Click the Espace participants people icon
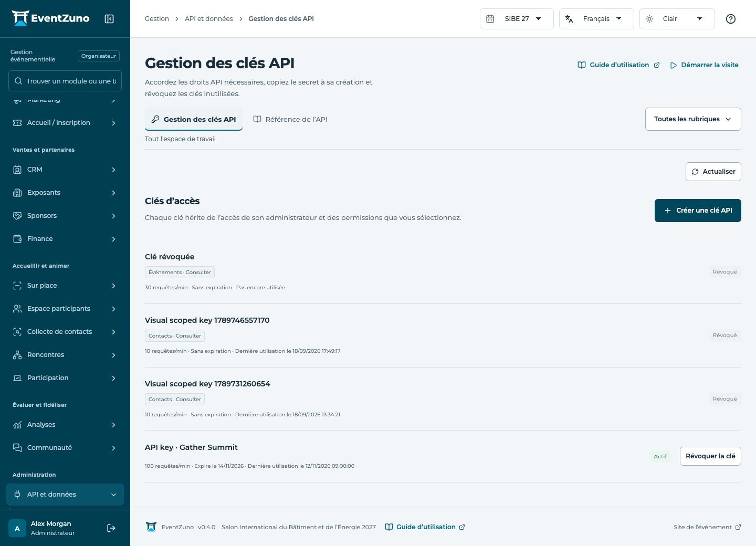 (x=17, y=309)
